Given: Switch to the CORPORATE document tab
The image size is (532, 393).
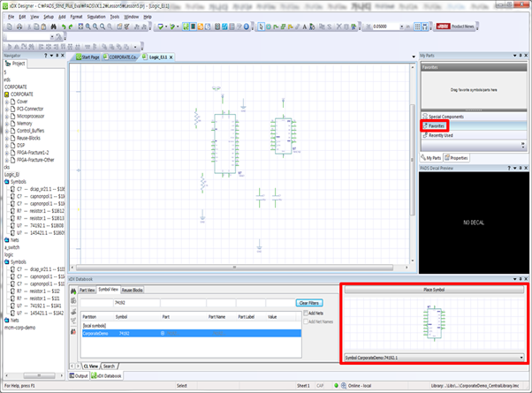Looking at the screenshot, I should click(x=120, y=57).
